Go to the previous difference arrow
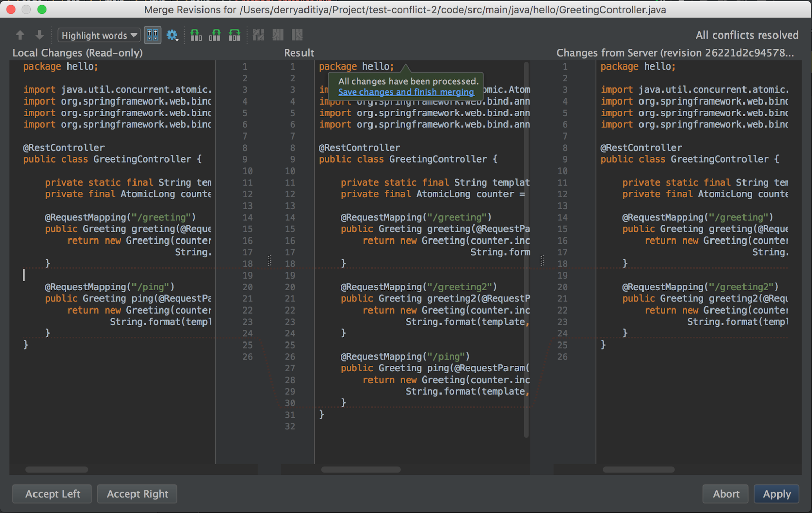The height and width of the screenshot is (513, 812). pyautogui.click(x=20, y=35)
